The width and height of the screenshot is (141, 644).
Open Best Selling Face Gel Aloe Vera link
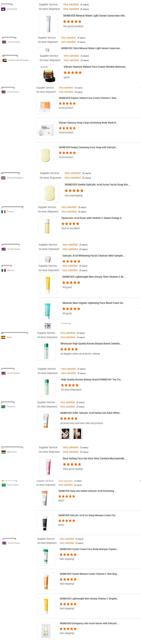94,458
